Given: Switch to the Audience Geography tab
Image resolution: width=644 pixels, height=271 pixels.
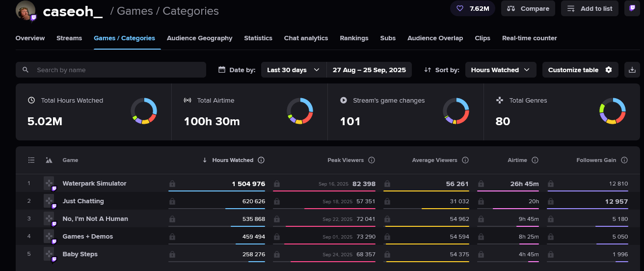Looking at the screenshot, I should [199, 38].
